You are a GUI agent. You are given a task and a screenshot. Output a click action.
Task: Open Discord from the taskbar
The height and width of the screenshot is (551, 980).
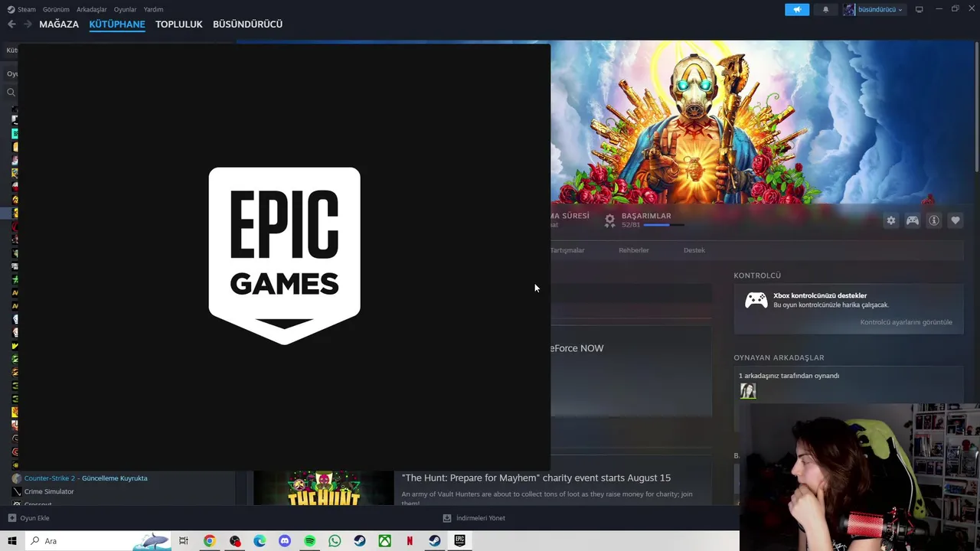tap(285, 541)
